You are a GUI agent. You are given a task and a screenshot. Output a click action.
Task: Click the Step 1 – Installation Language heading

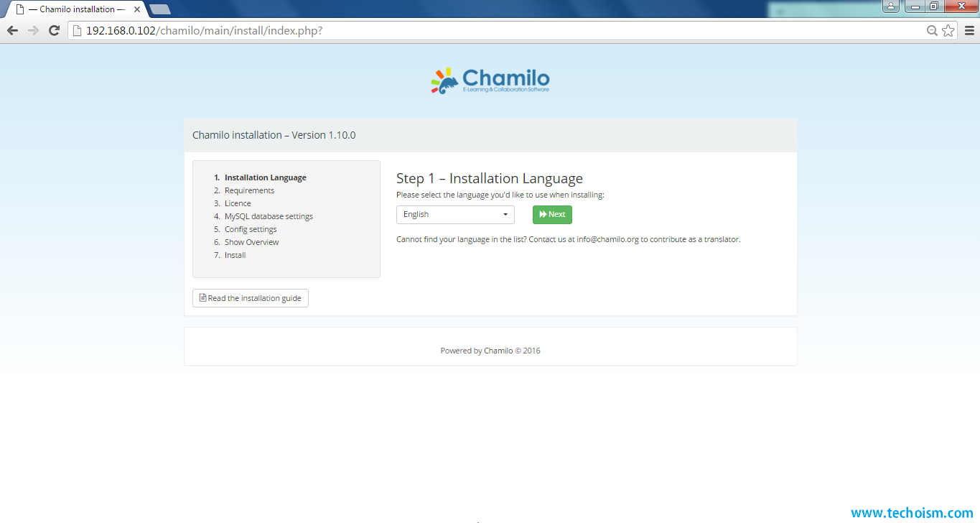coord(490,178)
